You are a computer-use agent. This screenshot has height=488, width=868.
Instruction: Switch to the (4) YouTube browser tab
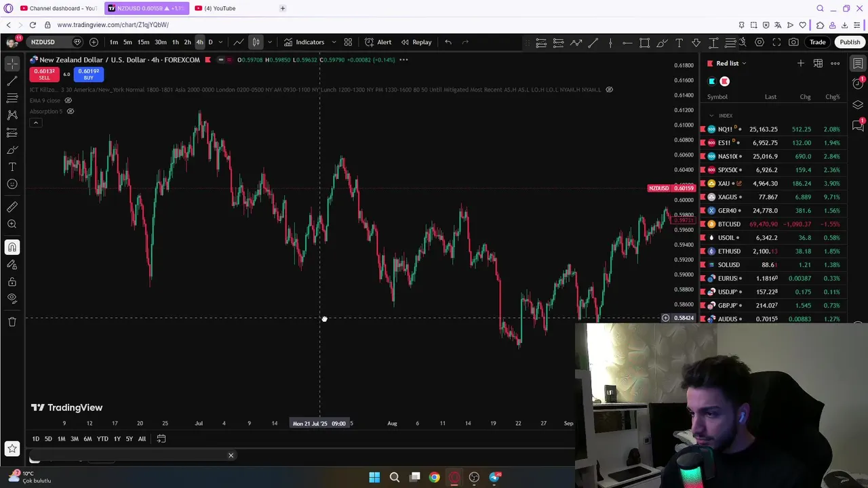pyautogui.click(x=220, y=8)
